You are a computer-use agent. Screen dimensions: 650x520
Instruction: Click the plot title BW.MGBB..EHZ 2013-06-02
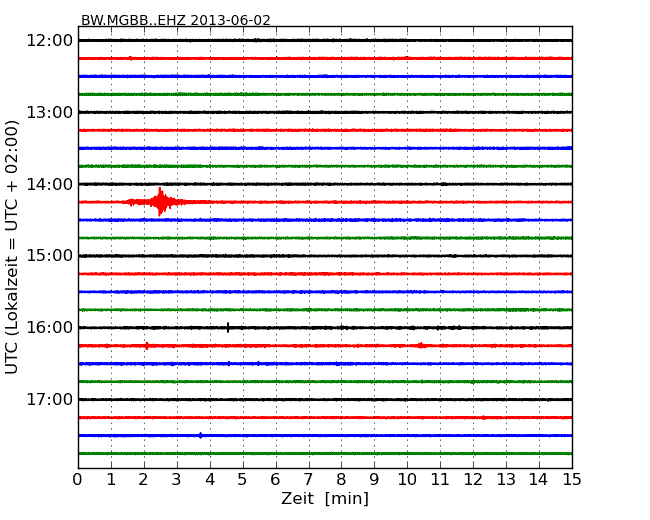pyautogui.click(x=175, y=20)
